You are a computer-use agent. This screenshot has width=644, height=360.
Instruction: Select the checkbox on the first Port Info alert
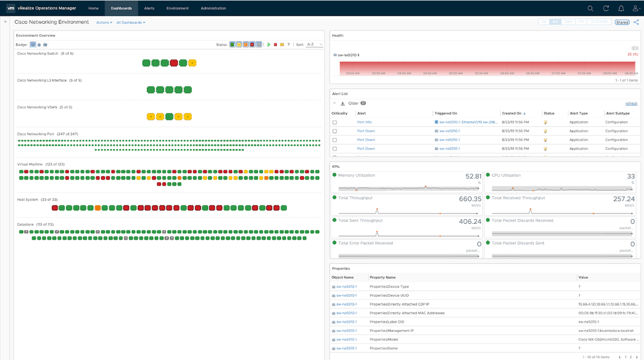pyautogui.click(x=335, y=122)
